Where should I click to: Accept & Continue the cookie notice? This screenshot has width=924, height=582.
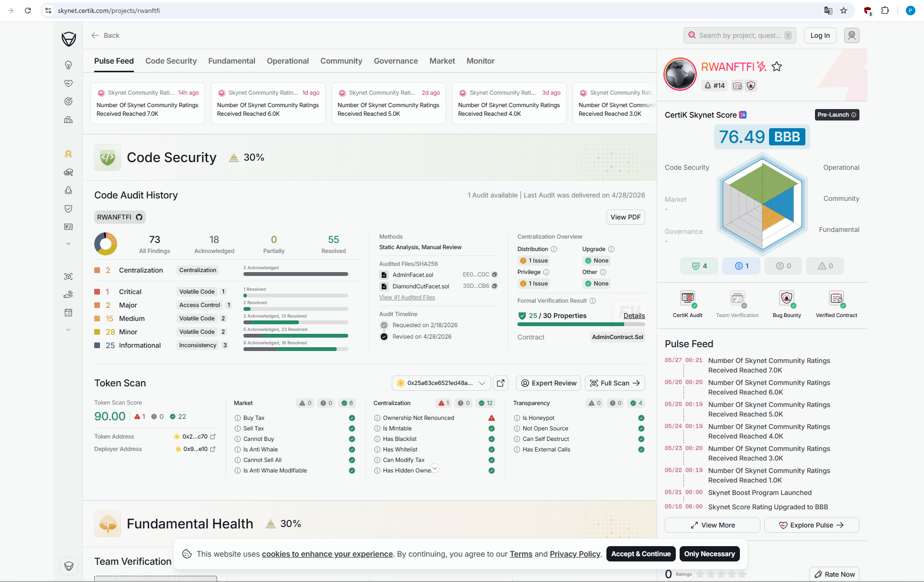pos(641,554)
